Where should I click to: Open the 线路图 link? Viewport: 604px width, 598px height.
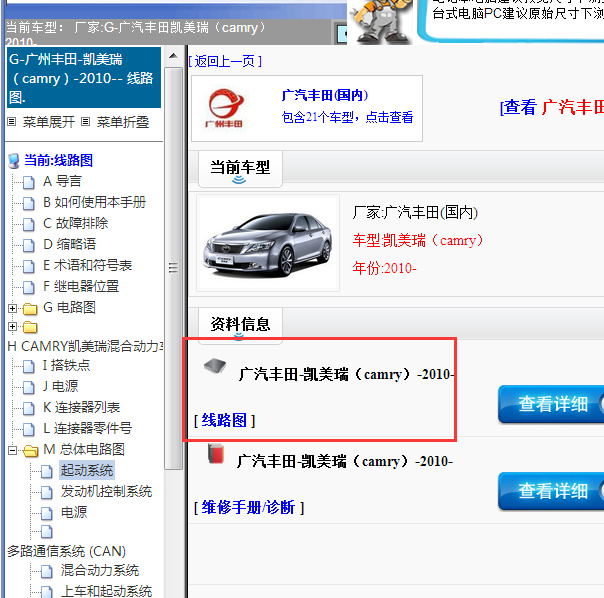coord(224,420)
